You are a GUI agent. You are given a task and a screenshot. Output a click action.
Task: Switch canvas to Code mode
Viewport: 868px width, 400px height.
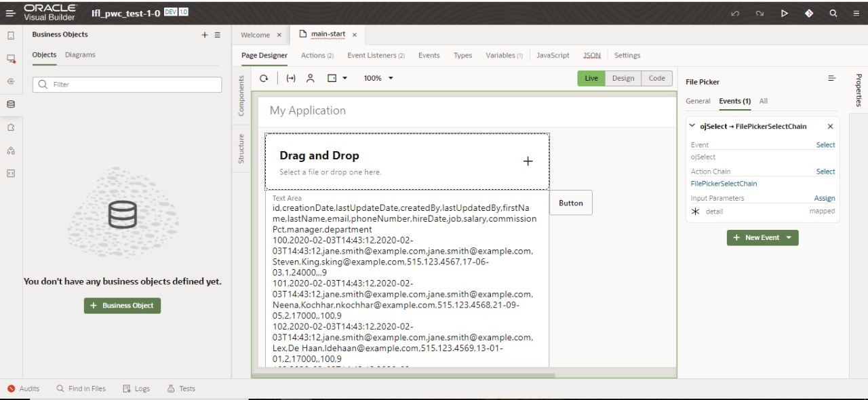point(656,78)
